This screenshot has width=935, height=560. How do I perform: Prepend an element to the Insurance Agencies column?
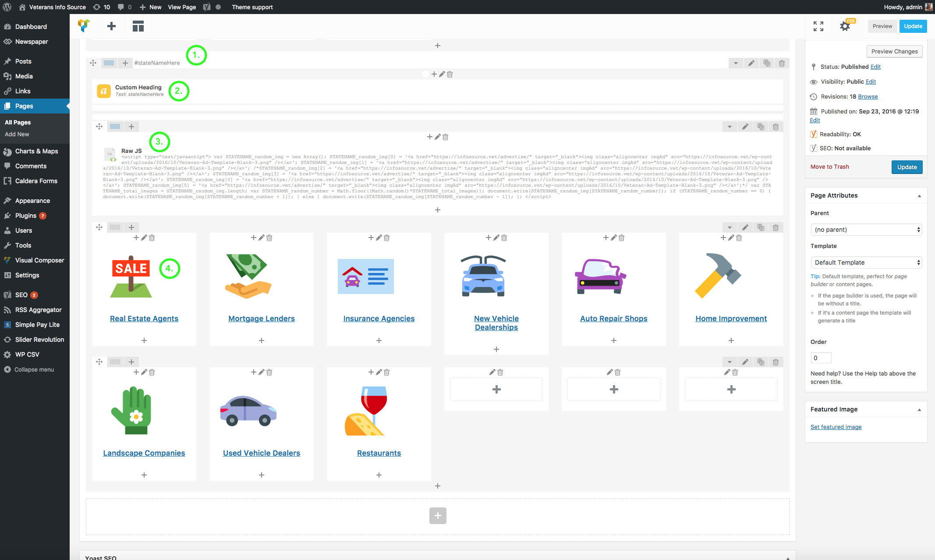[x=371, y=237]
